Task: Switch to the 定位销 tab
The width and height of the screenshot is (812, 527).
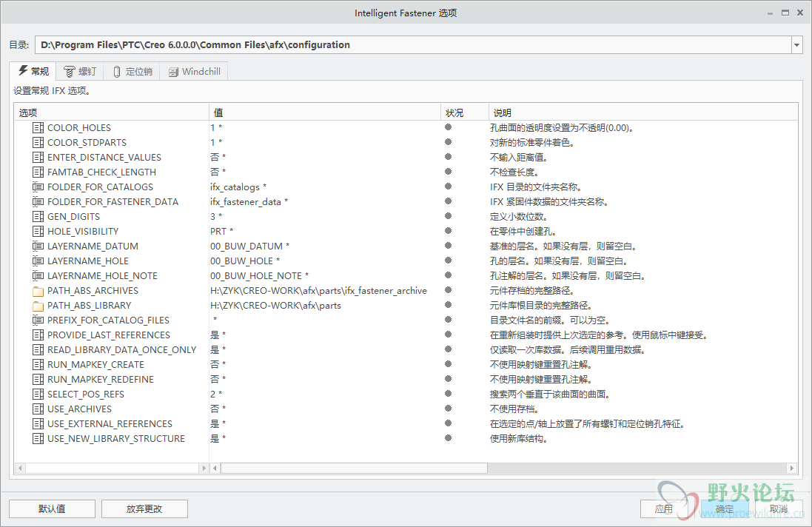Action: (132, 72)
